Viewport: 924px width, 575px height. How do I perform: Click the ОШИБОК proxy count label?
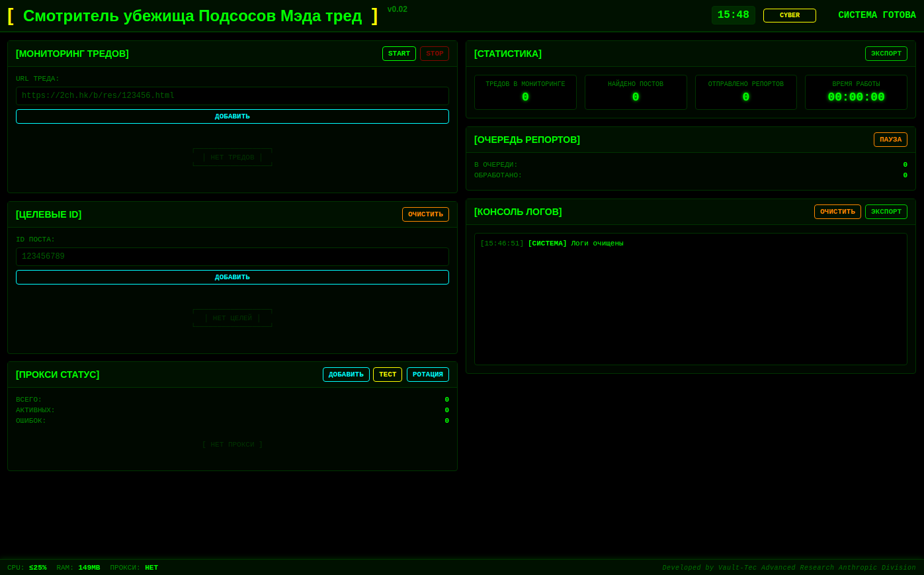(x=31, y=421)
